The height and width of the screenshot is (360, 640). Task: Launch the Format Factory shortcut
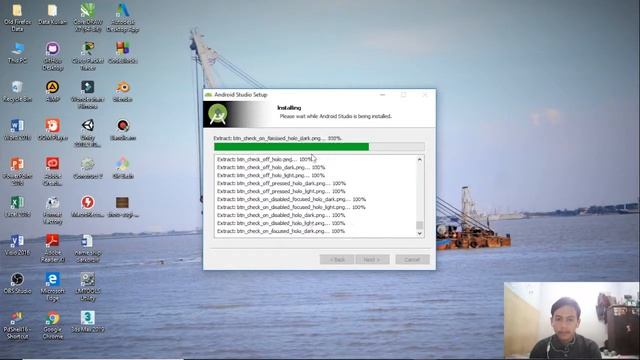pyautogui.click(x=52, y=210)
